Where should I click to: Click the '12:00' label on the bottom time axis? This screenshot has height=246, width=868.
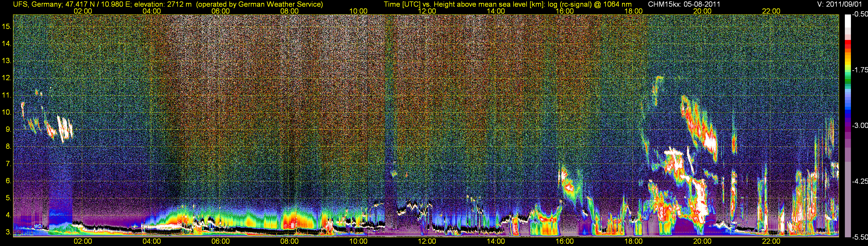427,241
